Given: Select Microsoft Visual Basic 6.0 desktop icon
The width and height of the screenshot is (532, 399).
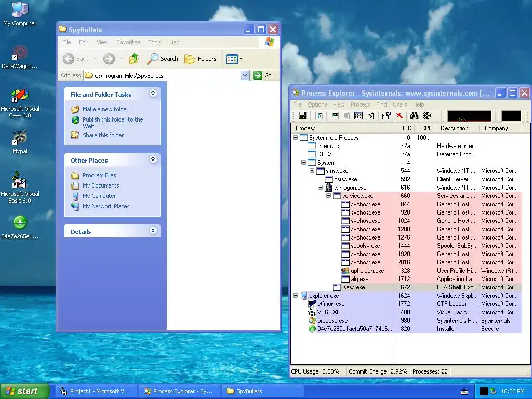Looking at the screenshot, I should click(x=20, y=187).
